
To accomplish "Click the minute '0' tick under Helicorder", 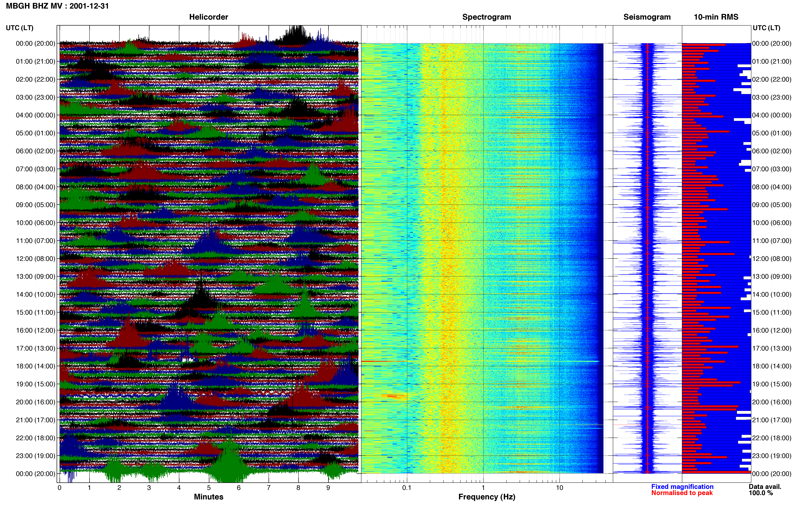I will (x=59, y=488).
